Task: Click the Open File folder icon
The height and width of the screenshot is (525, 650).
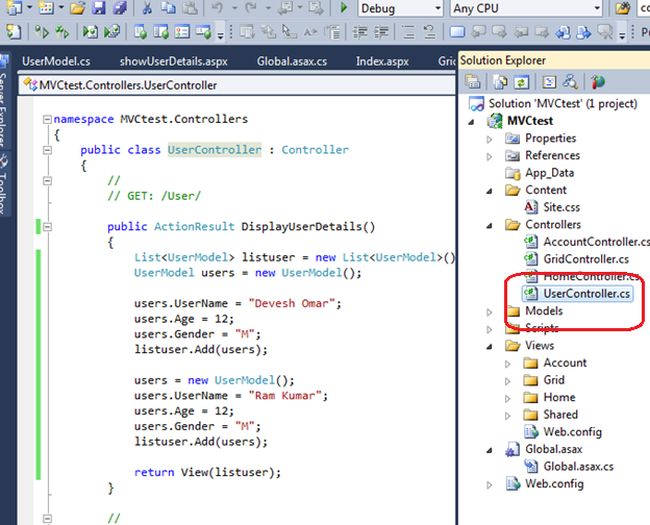Action: pos(77,8)
